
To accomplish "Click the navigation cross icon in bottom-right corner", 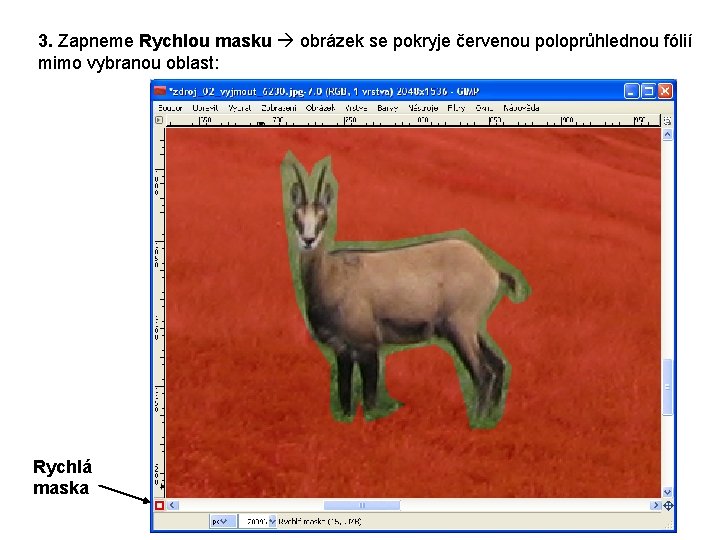I will click(668, 506).
